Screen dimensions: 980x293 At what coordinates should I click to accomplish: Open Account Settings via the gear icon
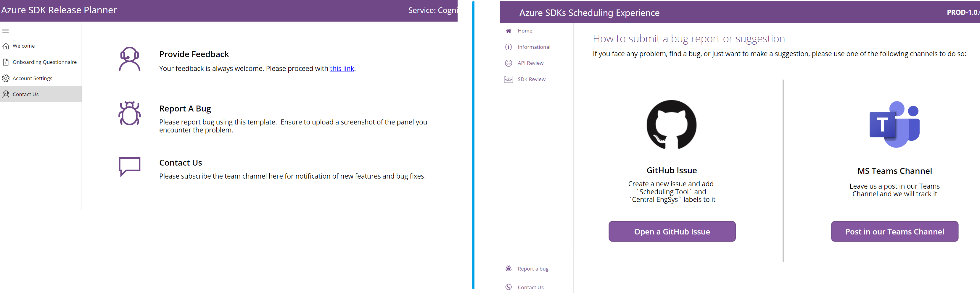6,78
